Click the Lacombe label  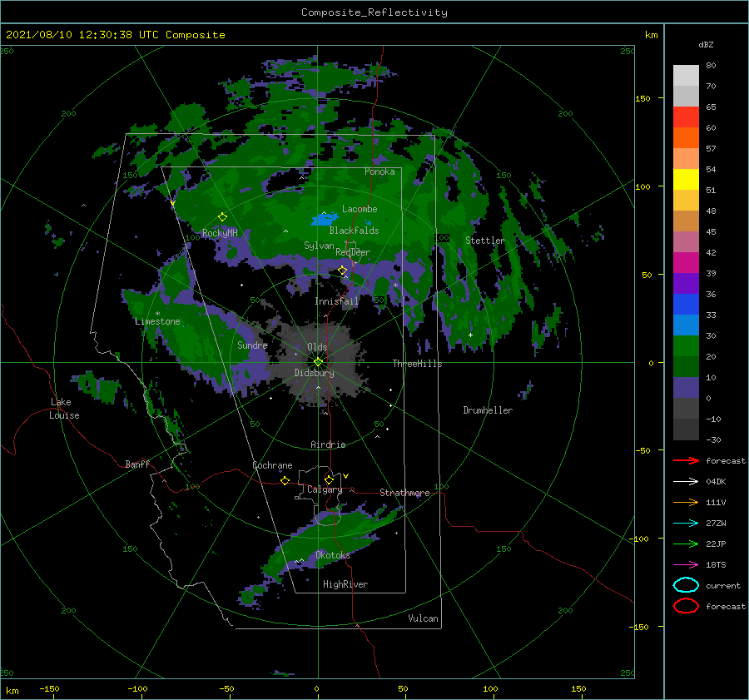coord(360,209)
